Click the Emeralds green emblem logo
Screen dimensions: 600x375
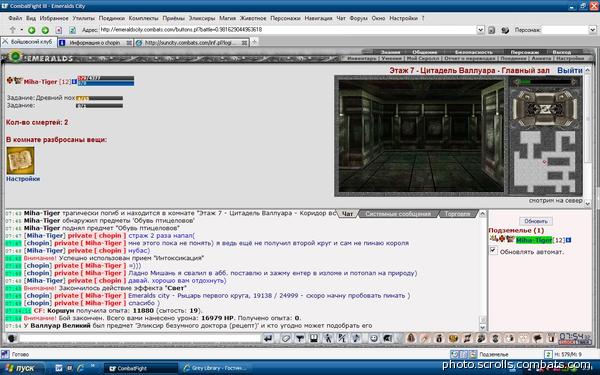pyautogui.click(x=15, y=57)
